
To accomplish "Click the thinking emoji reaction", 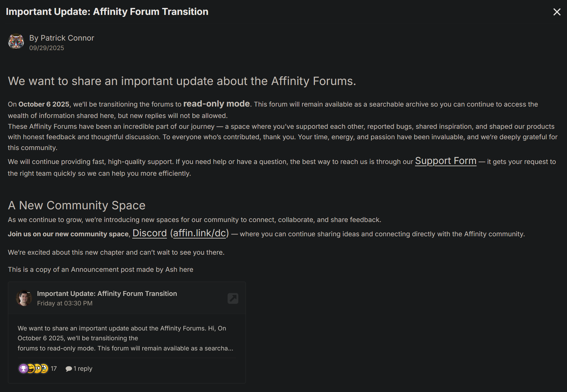I will (38, 369).
